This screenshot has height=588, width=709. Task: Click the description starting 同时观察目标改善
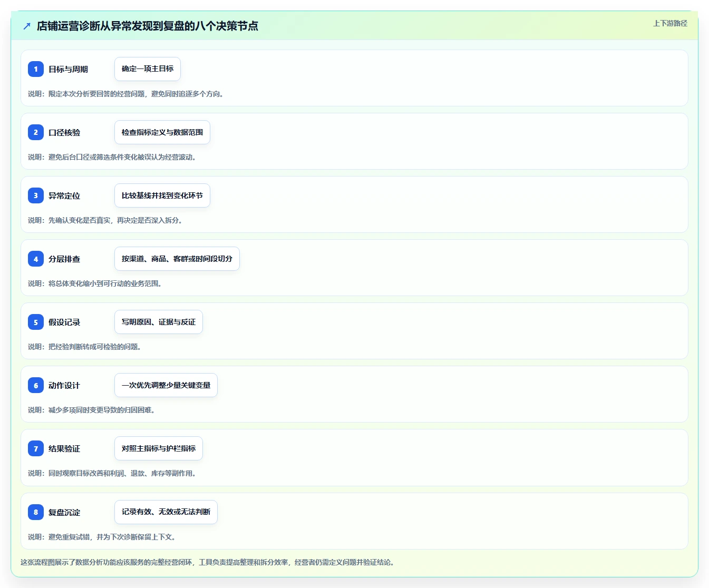point(113,473)
